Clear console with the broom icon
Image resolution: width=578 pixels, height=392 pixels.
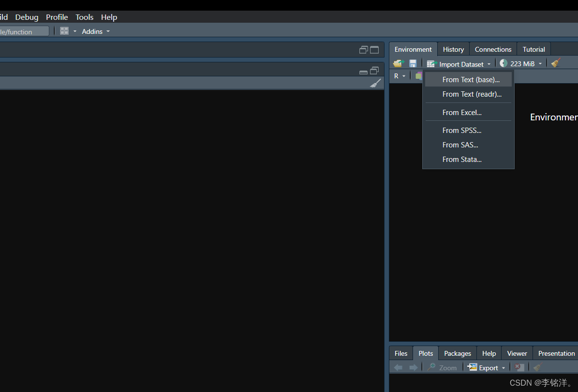click(375, 83)
